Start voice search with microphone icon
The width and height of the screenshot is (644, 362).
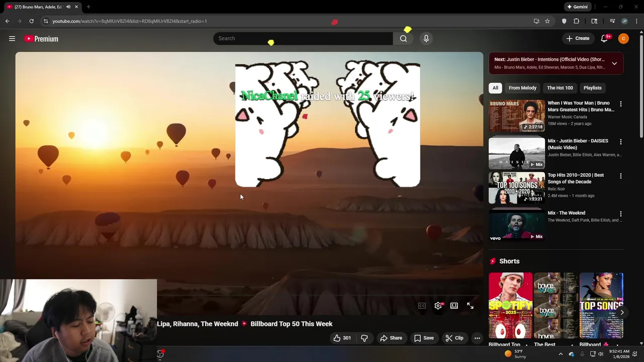coord(426,38)
